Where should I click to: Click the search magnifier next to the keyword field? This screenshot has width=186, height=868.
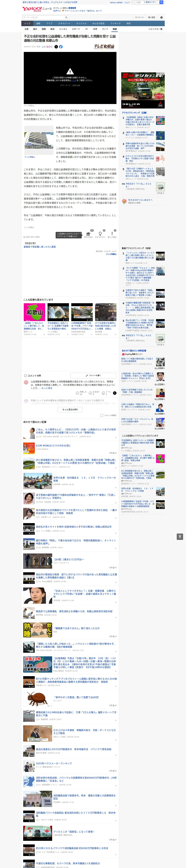pos(66,17)
